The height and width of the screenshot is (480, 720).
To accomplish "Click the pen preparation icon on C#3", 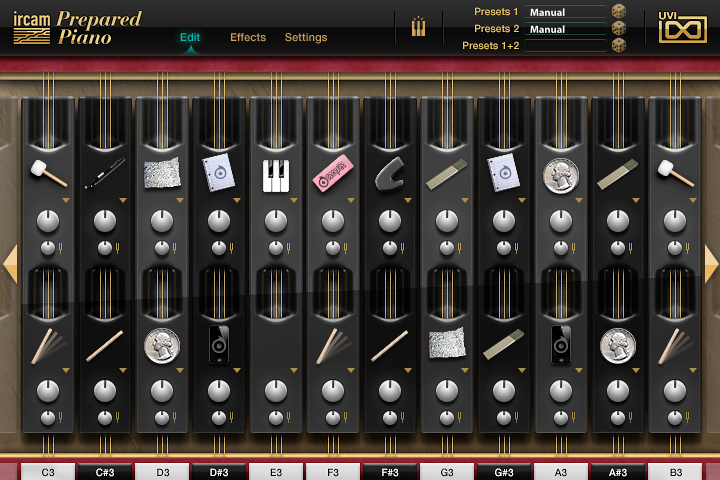I will pyautogui.click(x=105, y=173).
